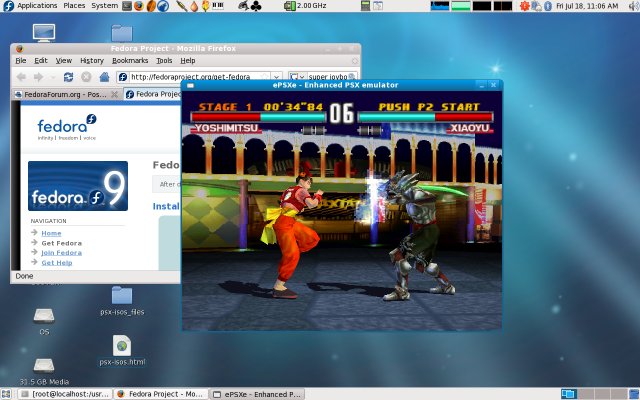Open the System menu in top panel
The height and width of the screenshot is (400, 640).
[104, 6]
